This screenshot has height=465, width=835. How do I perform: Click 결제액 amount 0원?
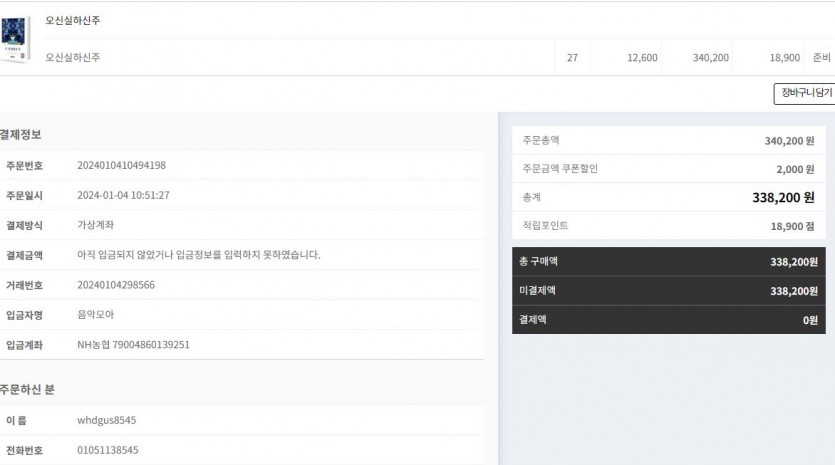[x=810, y=320]
